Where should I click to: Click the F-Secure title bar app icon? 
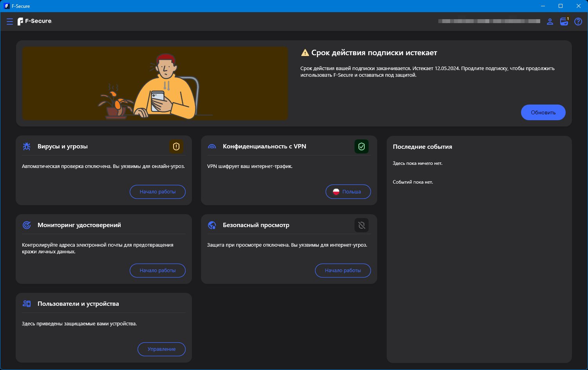coord(7,6)
